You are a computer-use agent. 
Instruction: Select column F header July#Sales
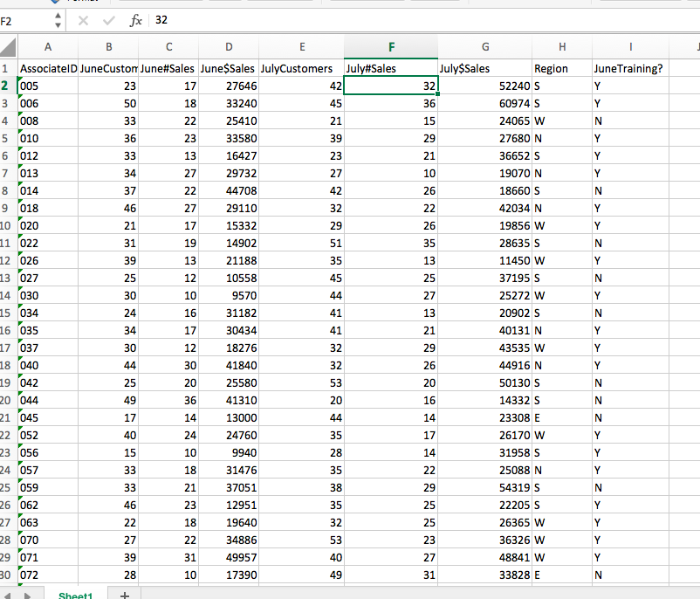point(390,48)
